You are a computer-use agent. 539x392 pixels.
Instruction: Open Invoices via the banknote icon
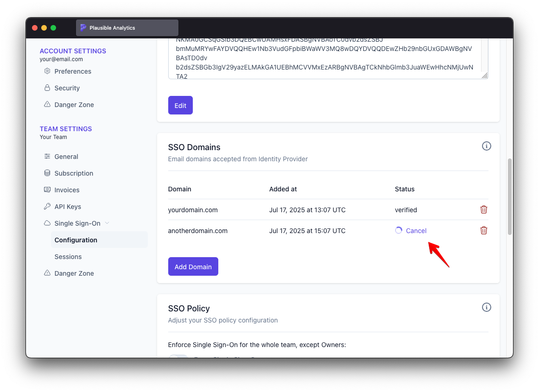coord(47,190)
